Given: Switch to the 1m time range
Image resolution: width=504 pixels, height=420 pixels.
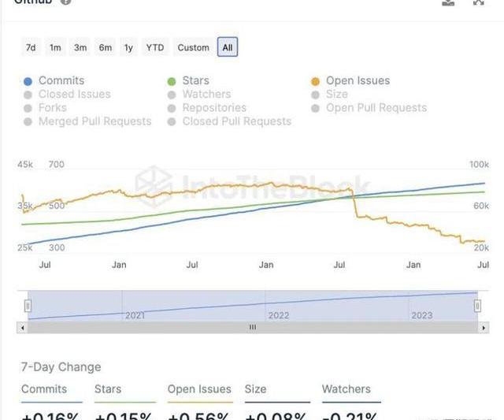Looking at the screenshot, I should 55,47.
